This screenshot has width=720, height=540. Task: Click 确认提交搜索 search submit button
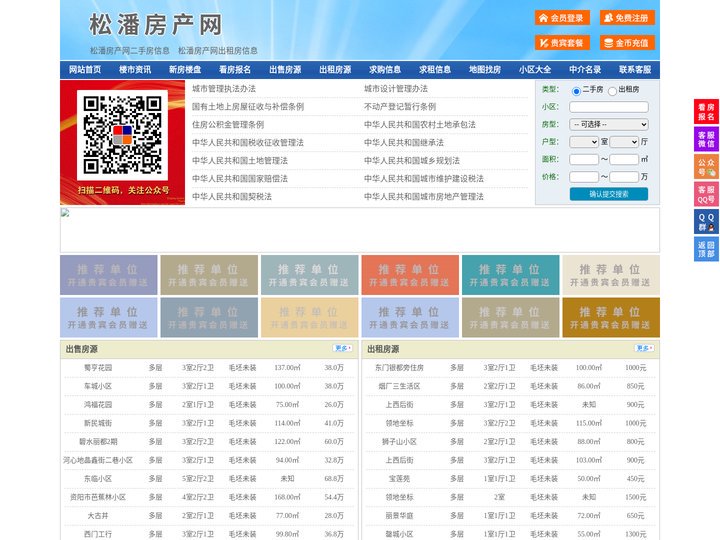[x=609, y=194]
